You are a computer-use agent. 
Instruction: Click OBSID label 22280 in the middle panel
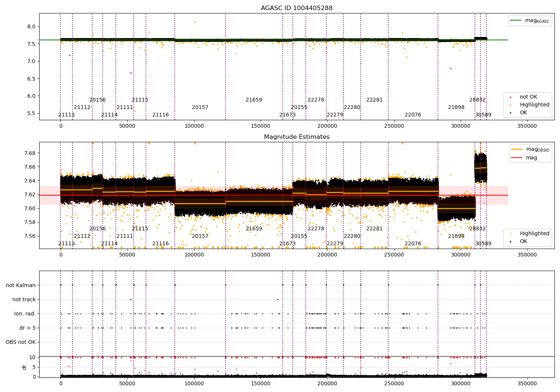click(352, 236)
